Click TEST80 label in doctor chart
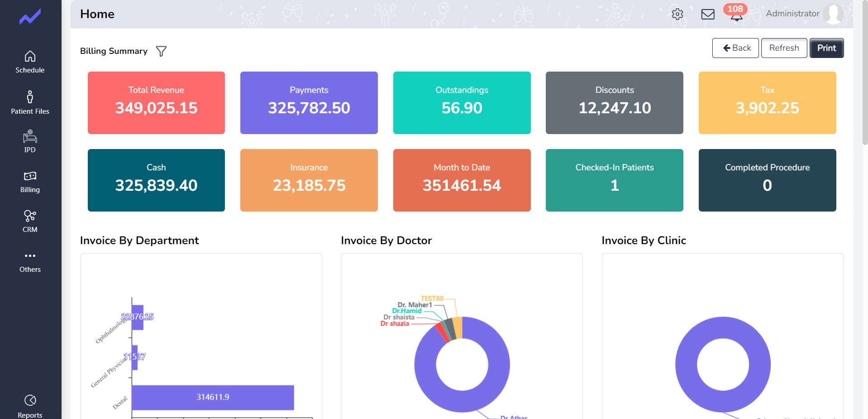Image resolution: width=868 pixels, height=419 pixels. [x=432, y=299]
